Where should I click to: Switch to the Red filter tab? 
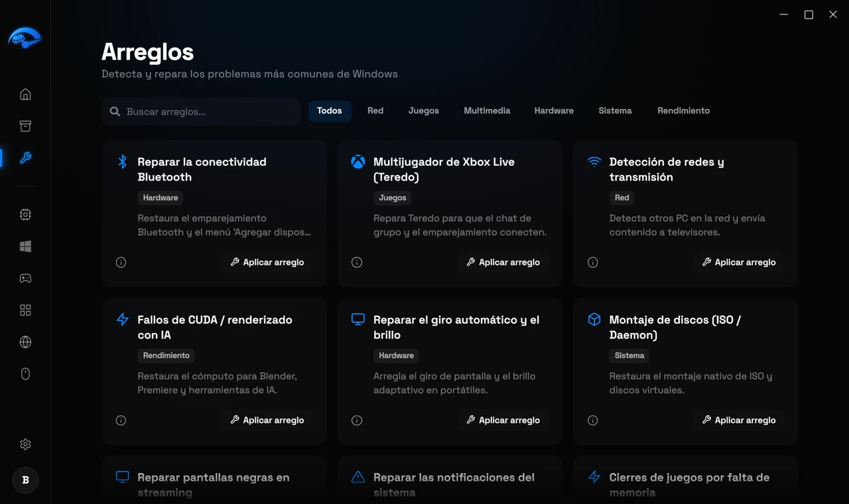375,111
